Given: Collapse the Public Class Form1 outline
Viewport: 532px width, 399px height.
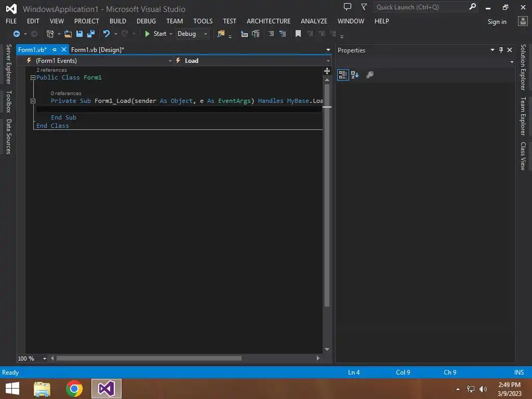Looking at the screenshot, I should click(x=33, y=78).
